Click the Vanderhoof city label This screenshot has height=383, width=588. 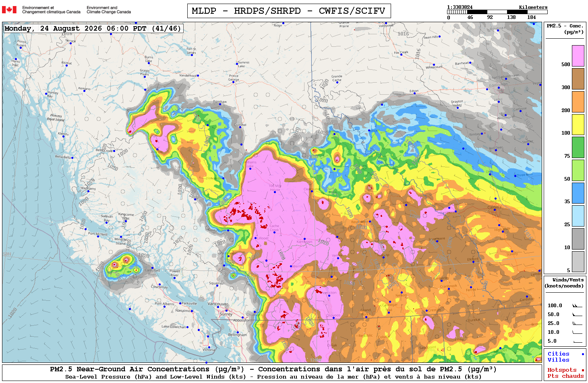pos(188,75)
